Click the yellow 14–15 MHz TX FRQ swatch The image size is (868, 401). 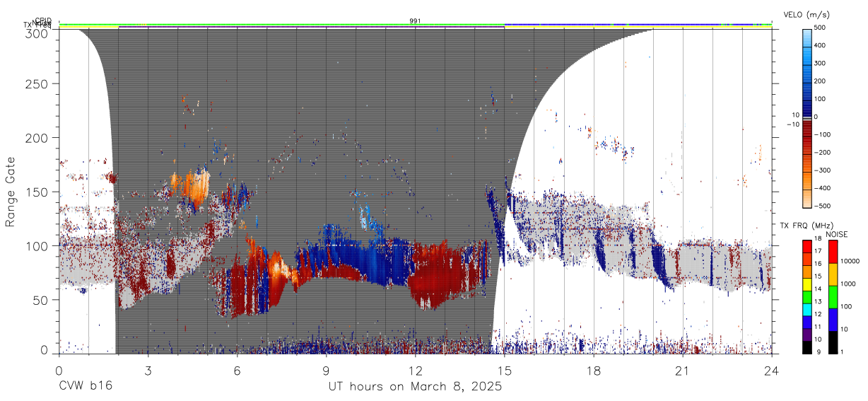pos(807,284)
